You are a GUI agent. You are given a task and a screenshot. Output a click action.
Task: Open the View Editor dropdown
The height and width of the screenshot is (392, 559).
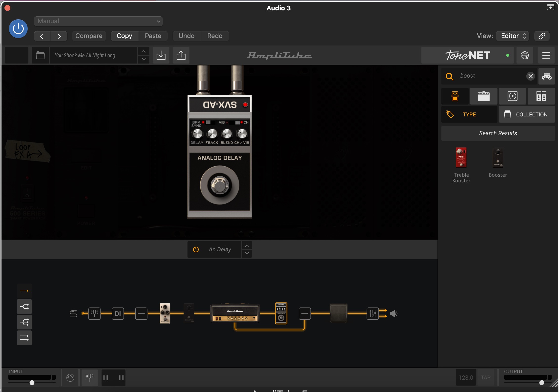point(513,36)
